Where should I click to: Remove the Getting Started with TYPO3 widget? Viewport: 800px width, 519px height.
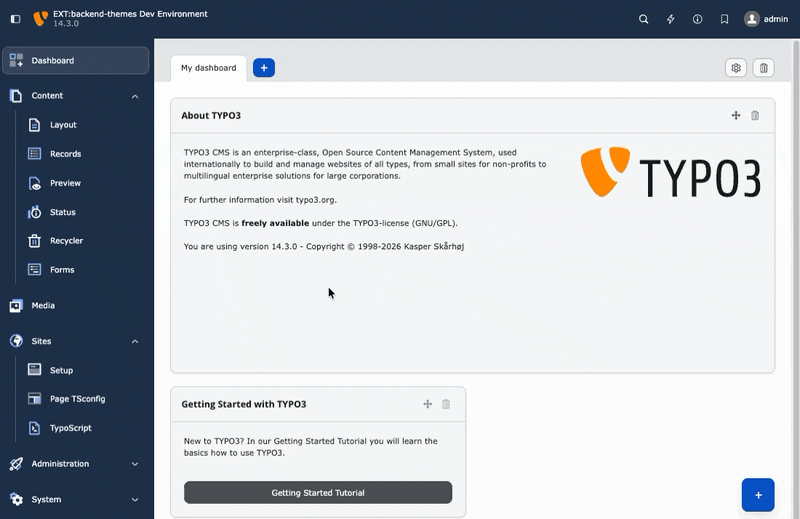pyautogui.click(x=446, y=404)
